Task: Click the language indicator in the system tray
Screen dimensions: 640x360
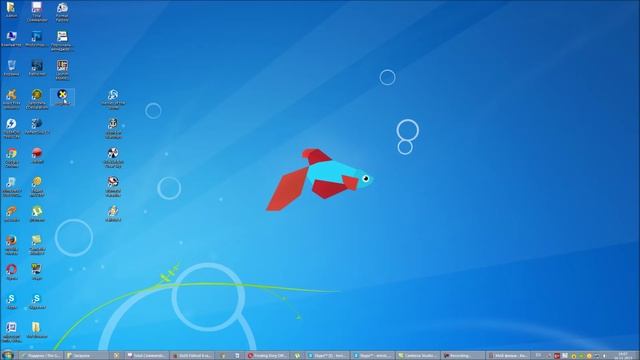Action: tap(538, 356)
